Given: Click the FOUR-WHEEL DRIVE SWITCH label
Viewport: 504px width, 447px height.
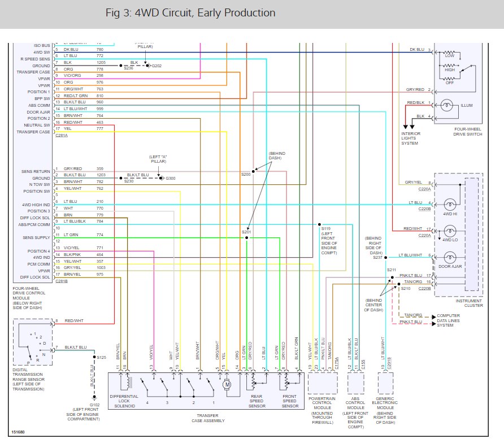Looking at the screenshot, I should coord(468,132).
